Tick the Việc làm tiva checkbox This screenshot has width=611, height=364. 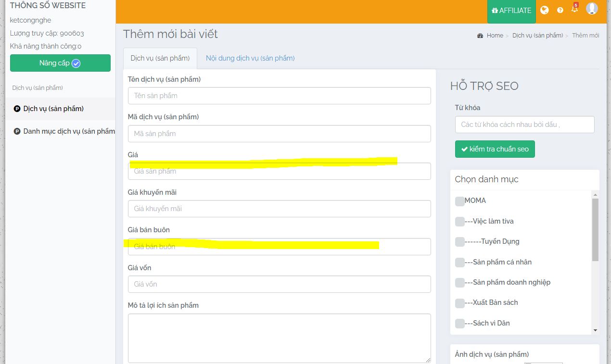[x=460, y=222]
